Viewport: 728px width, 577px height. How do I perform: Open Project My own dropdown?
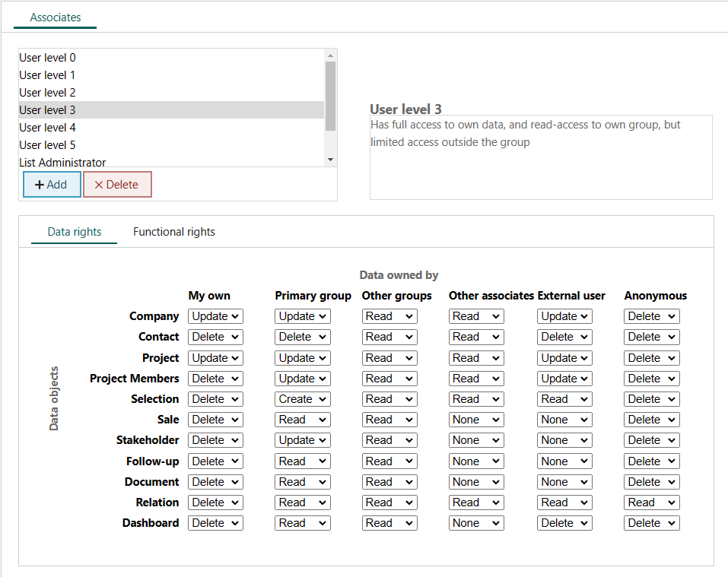215,358
